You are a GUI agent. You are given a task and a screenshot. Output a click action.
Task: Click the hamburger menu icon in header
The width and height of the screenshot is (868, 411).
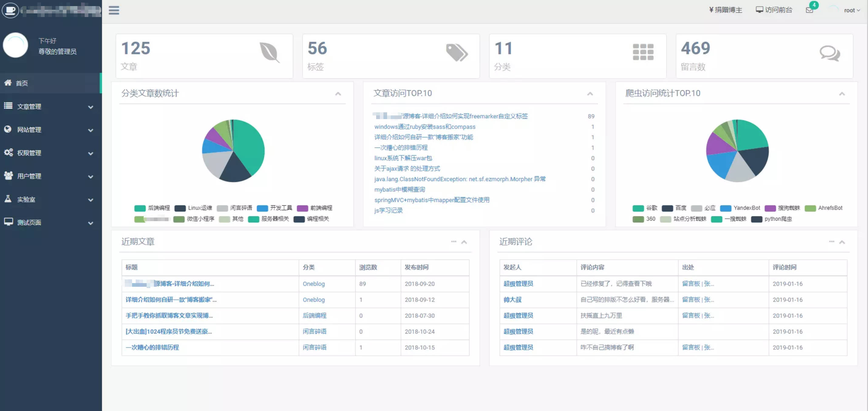[114, 10]
